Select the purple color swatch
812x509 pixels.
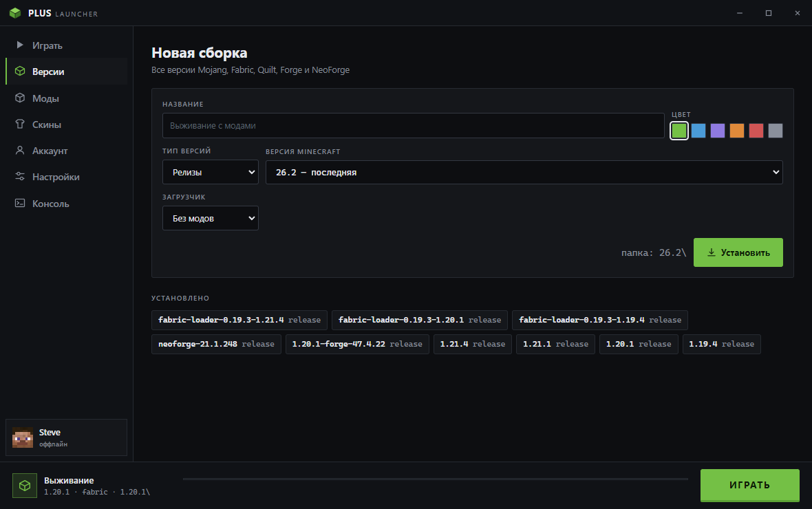tap(717, 131)
